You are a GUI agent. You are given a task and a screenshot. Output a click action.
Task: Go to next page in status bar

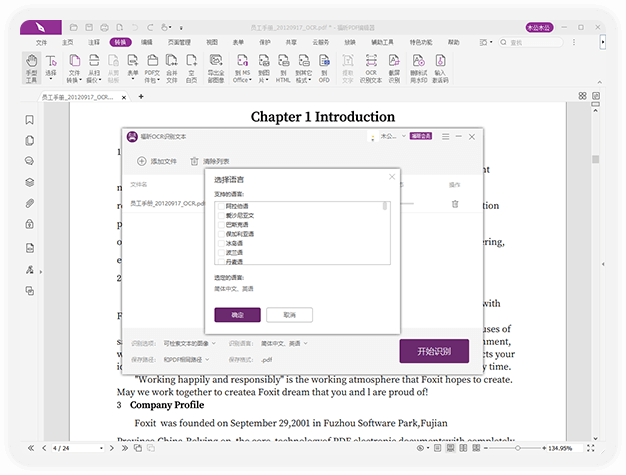(112, 448)
